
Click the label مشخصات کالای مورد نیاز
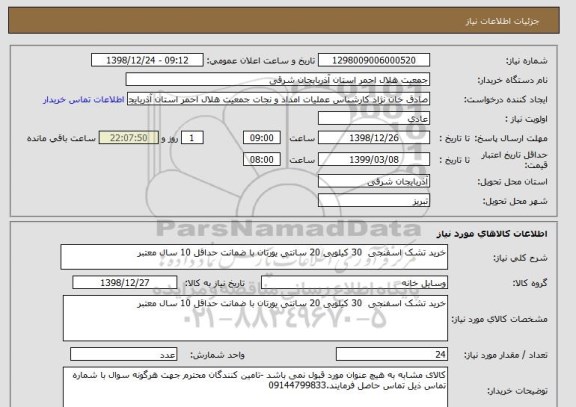point(500,319)
